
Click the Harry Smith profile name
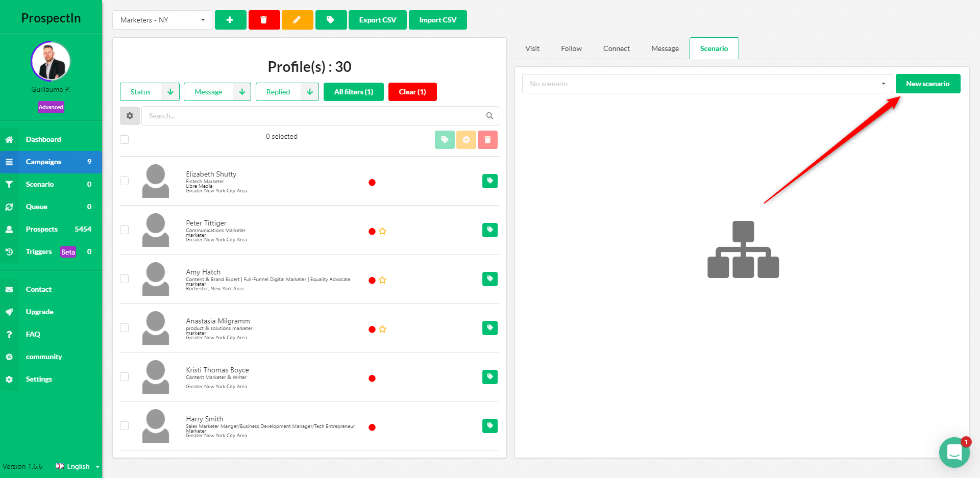[x=205, y=419]
